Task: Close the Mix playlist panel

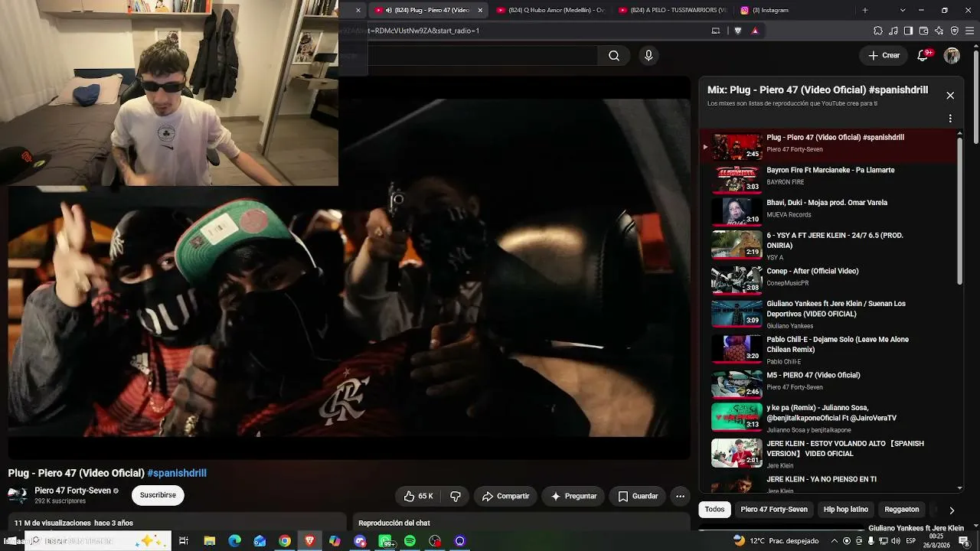Action: coord(950,96)
